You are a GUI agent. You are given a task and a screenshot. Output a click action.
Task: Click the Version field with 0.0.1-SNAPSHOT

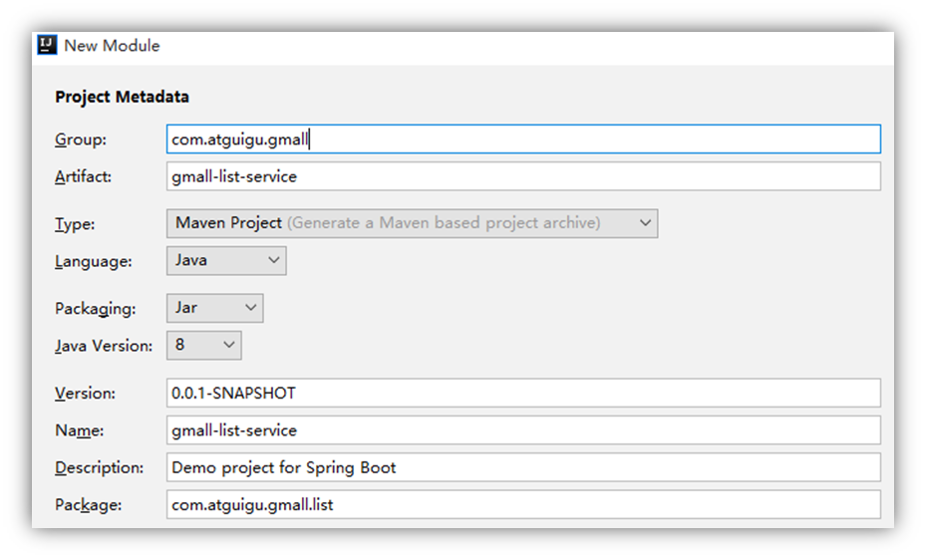523,393
